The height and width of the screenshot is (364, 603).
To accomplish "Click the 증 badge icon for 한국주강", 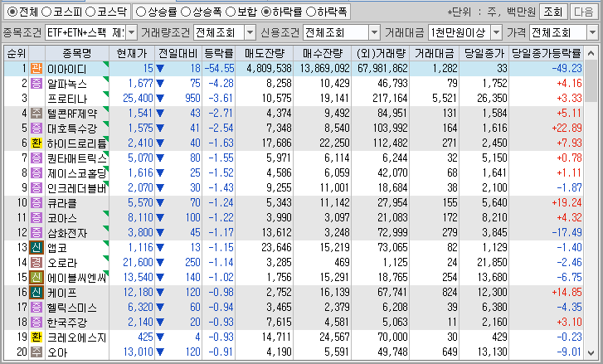I will pos(36,322).
